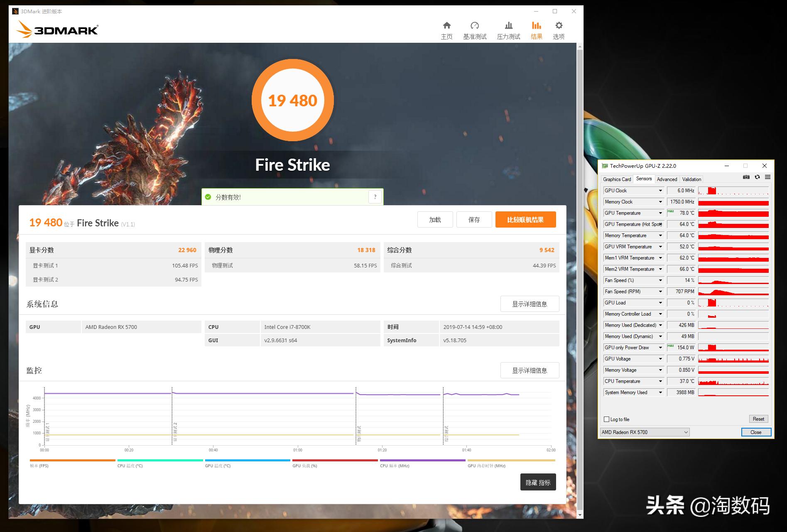Expand the GPU Load sensor dropdown
Screen dimensions: 787x532
pyautogui.click(x=660, y=303)
